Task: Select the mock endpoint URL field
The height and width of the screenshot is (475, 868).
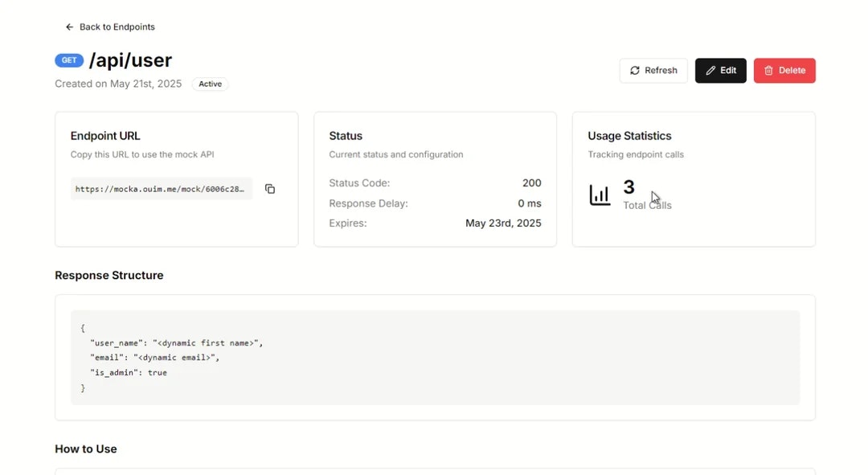Action: 161,189
